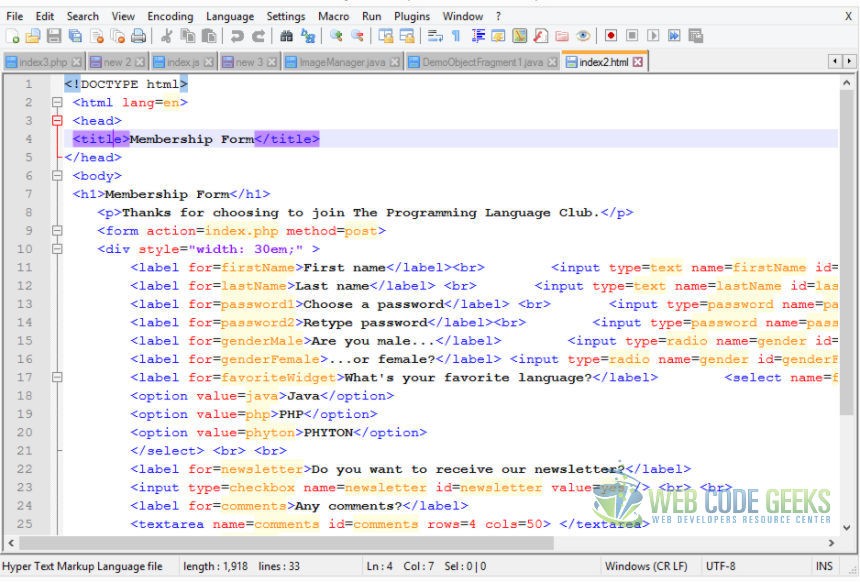Screen dimensions: 860x582
Task: Open the Macro menu
Action: 333,16
